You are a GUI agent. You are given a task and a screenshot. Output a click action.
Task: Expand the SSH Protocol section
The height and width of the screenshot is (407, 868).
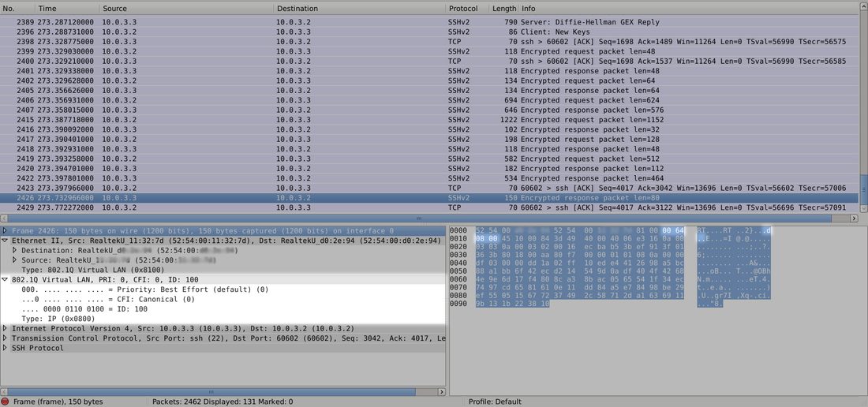[5, 348]
